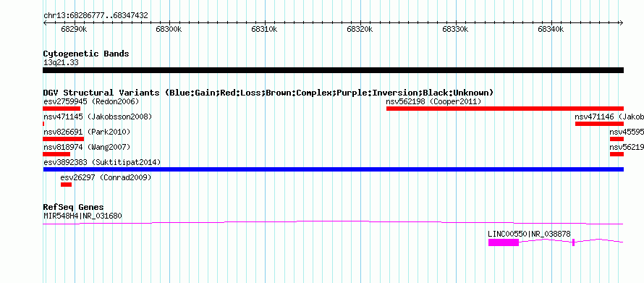Click the Cytogenetic Bands track title

pos(86,54)
